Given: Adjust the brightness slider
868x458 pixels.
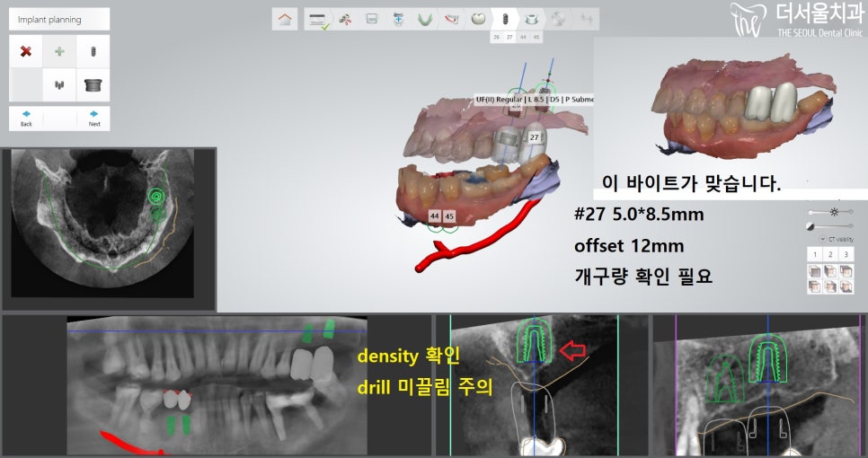Looking at the screenshot, I should (x=833, y=211).
